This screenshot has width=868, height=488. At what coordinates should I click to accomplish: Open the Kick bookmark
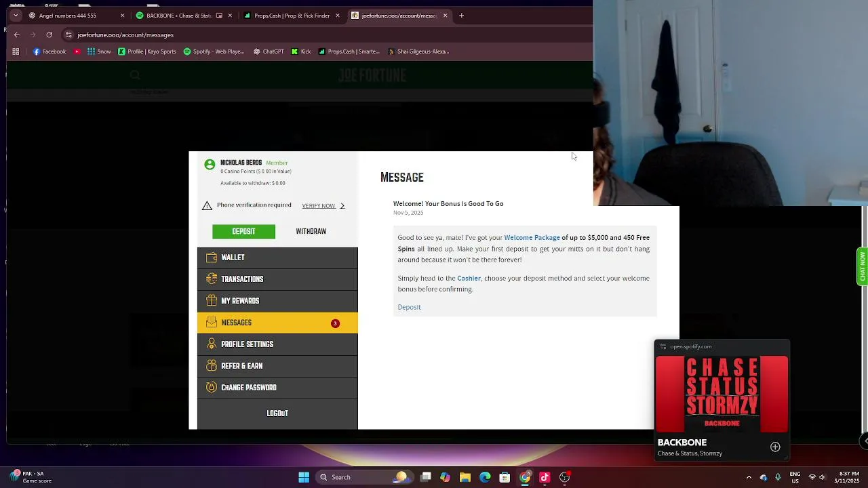[301, 52]
